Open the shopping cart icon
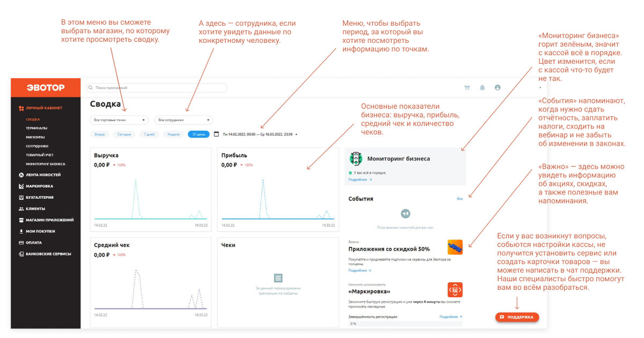644x338 pixels. [467, 87]
